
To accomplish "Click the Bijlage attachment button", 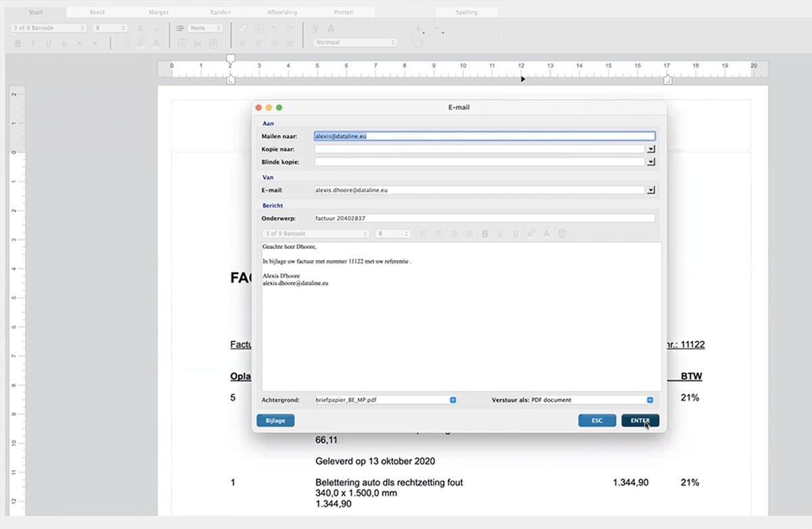I will pos(275,420).
